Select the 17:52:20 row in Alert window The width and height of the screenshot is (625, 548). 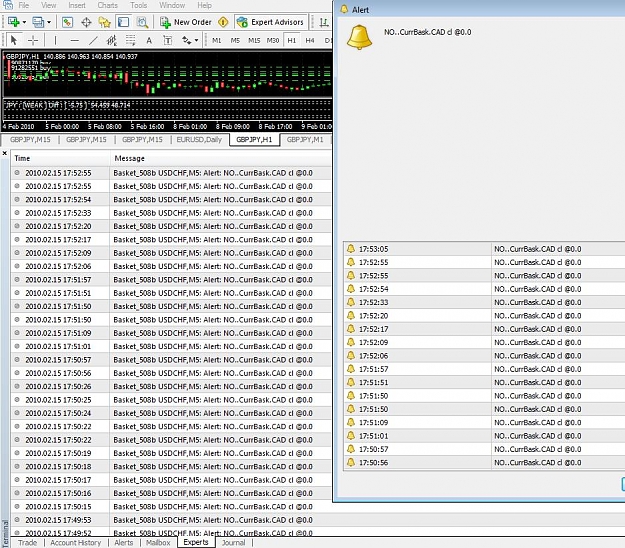484,316
